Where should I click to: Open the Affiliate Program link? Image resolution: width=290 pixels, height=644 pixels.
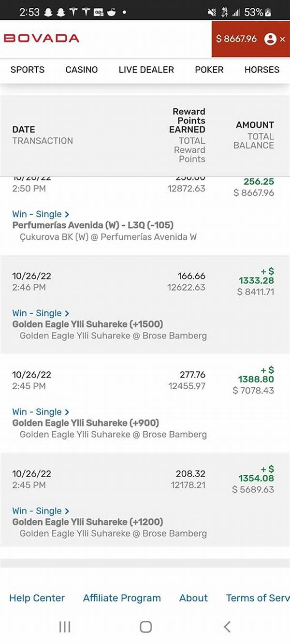122,598
